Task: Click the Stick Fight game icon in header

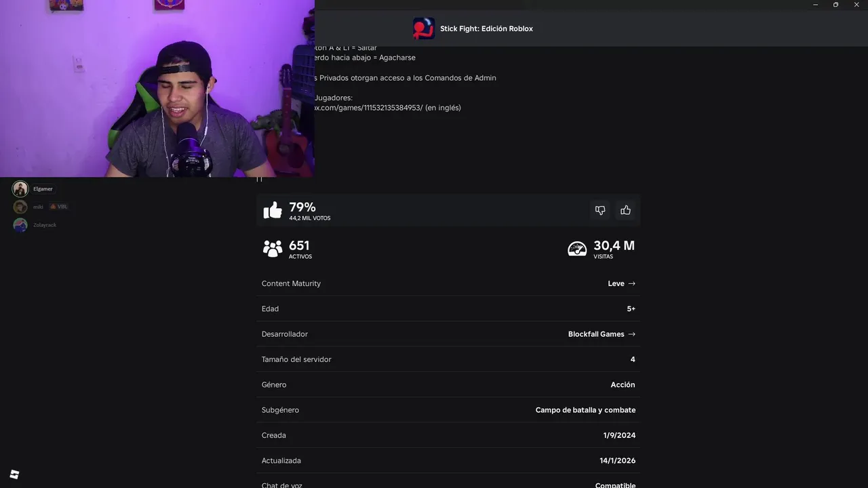Action: tap(424, 28)
